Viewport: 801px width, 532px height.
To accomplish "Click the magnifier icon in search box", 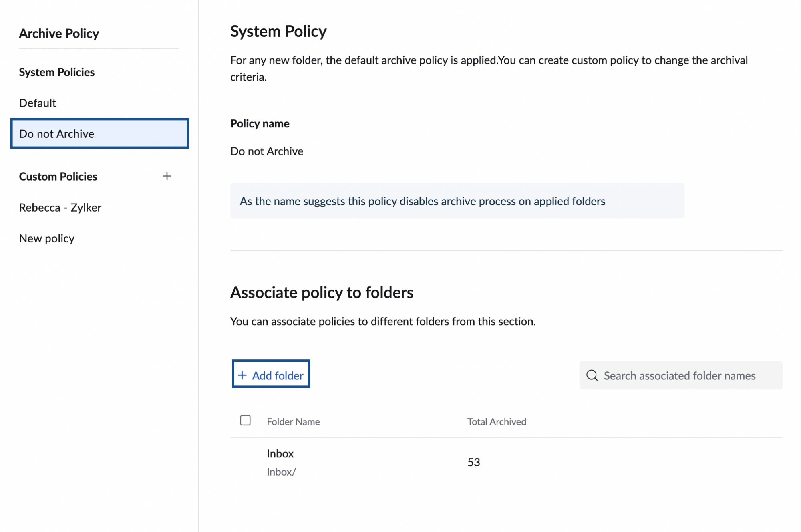I will point(592,375).
